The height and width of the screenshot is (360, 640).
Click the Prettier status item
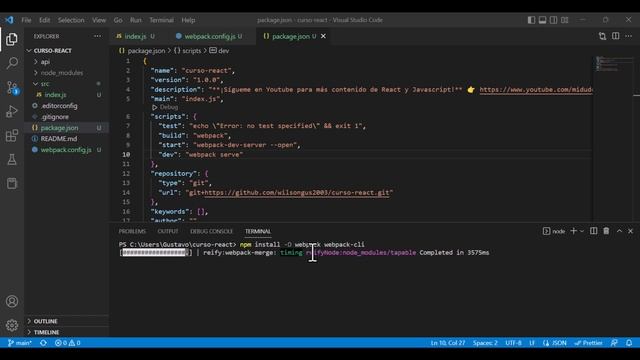tap(588, 343)
